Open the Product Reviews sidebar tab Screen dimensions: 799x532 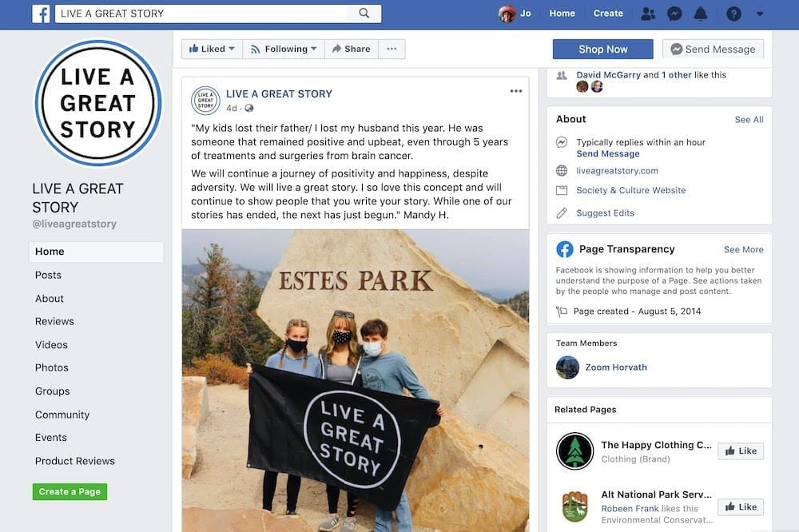[x=75, y=461]
